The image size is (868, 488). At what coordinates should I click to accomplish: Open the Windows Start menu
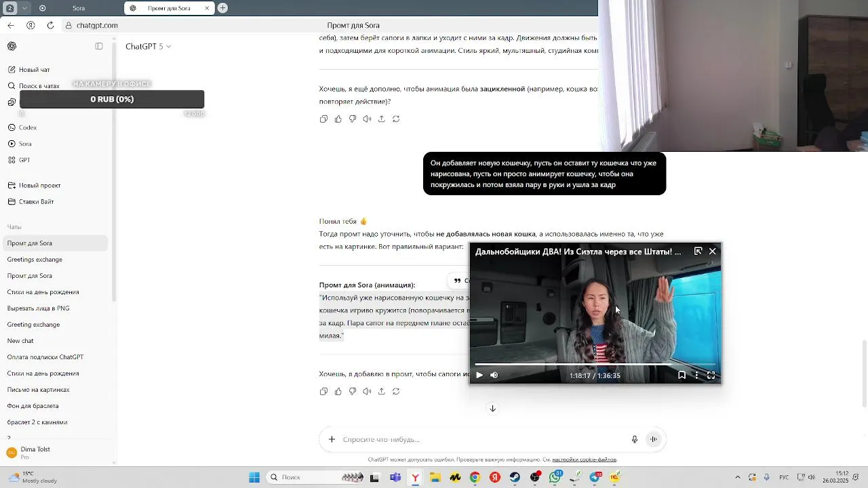click(254, 478)
